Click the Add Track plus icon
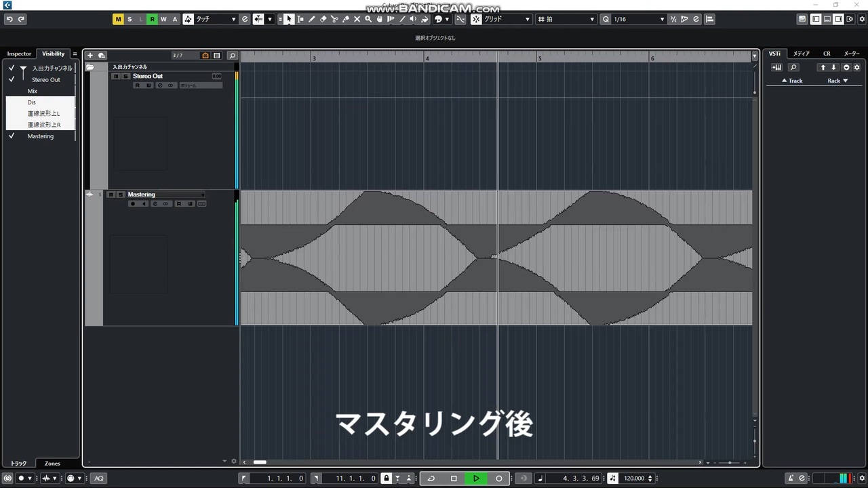The image size is (868, 488). tap(90, 56)
